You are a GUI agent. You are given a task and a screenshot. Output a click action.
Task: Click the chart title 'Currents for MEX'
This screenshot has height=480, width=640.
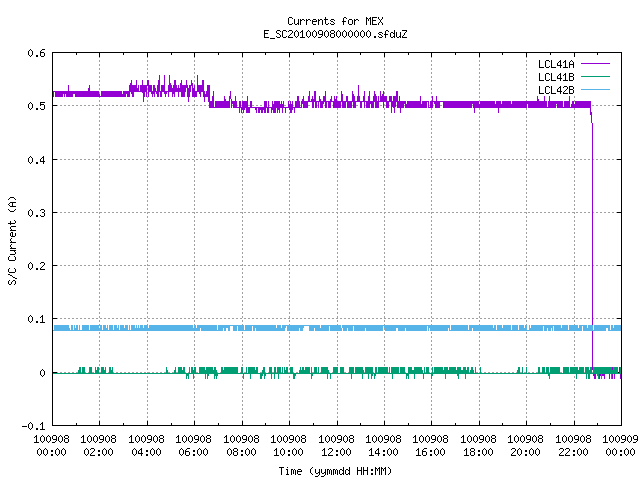[335, 21]
